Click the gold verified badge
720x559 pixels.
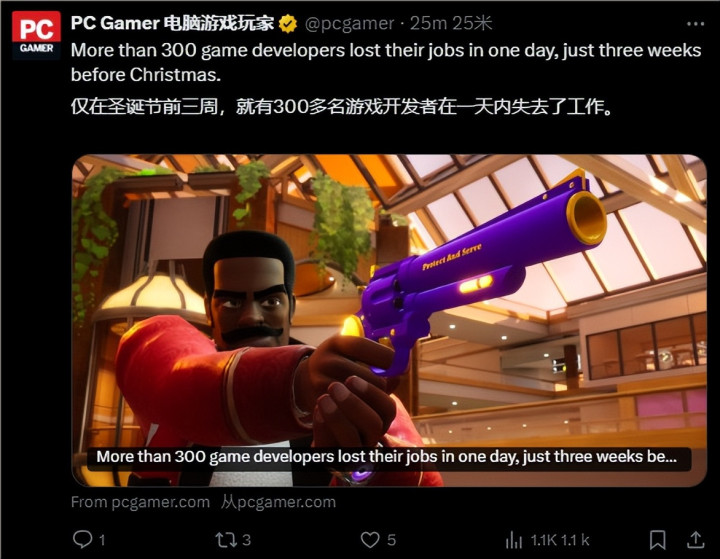point(288,24)
